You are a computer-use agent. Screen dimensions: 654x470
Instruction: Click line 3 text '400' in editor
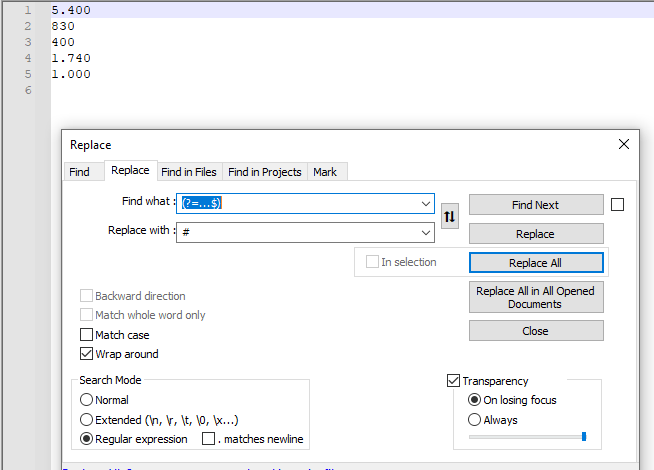(x=63, y=42)
